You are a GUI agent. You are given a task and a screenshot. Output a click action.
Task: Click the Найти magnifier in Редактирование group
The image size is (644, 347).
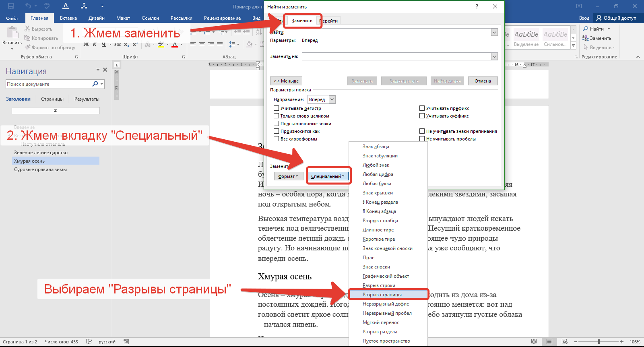click(x=586, y=29)
